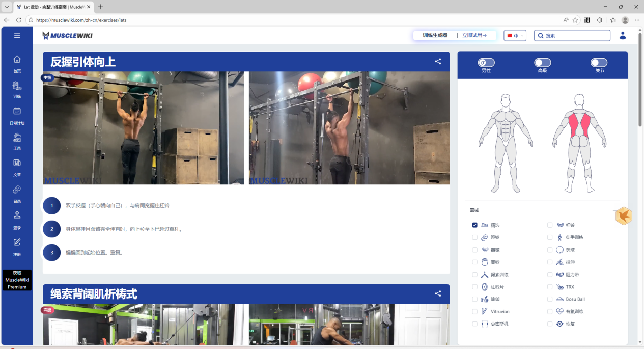Click the 史密斯机 Smith machine icon
Viewport: 644px width, 349px height.
coord(484,324)
